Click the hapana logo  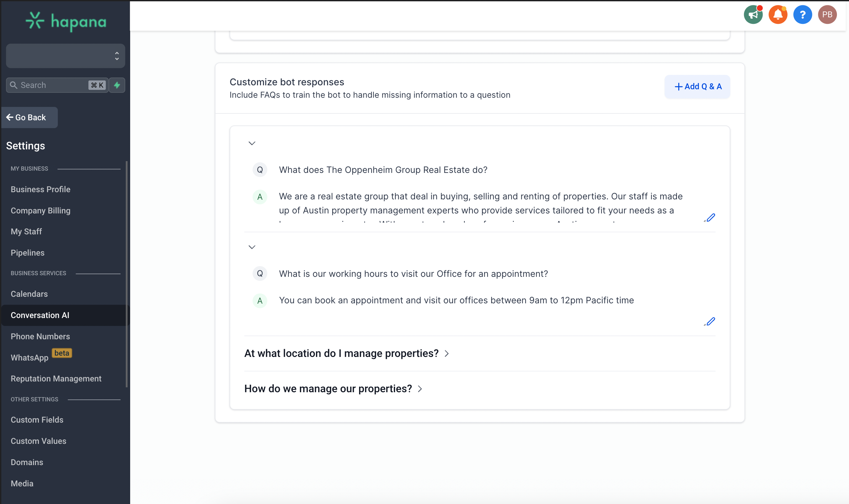(66, 21)
